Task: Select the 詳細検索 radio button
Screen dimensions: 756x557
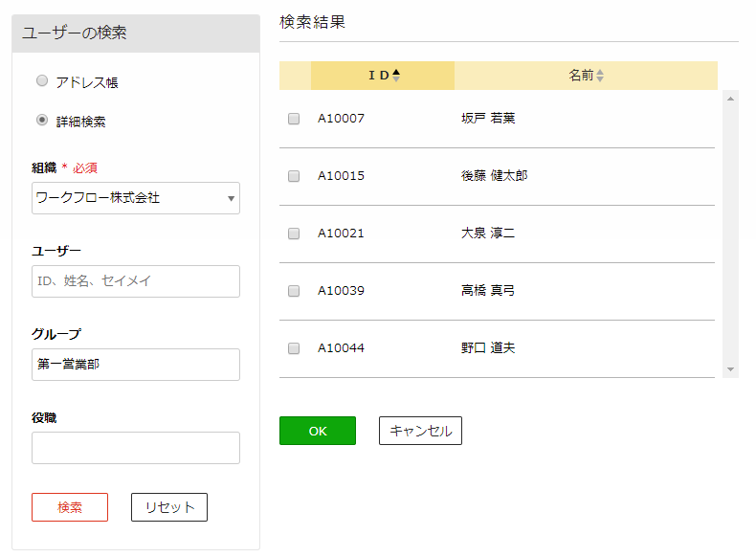Action: 42,120
